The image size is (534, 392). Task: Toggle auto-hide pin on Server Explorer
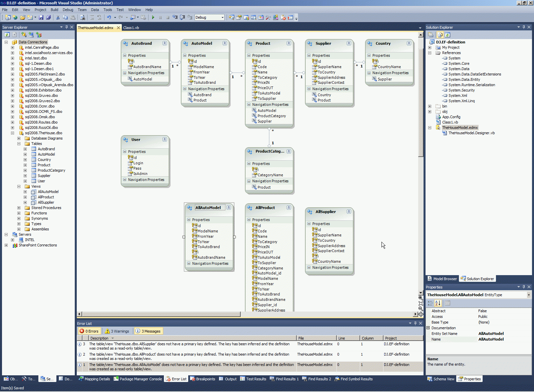(66, 27)
